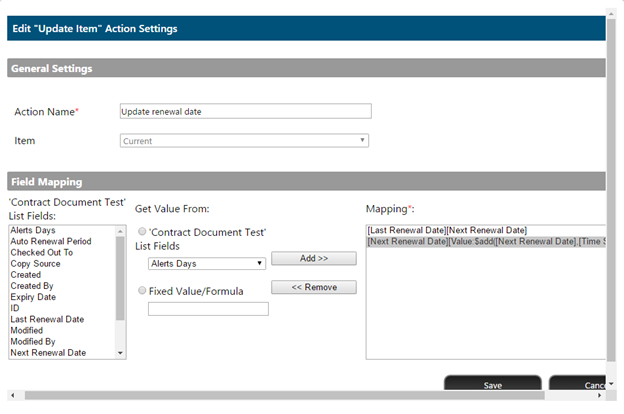Select Expiry Date in field list
Image resolution: width=624 pixels, height=414 pixels.
(33, 297)
